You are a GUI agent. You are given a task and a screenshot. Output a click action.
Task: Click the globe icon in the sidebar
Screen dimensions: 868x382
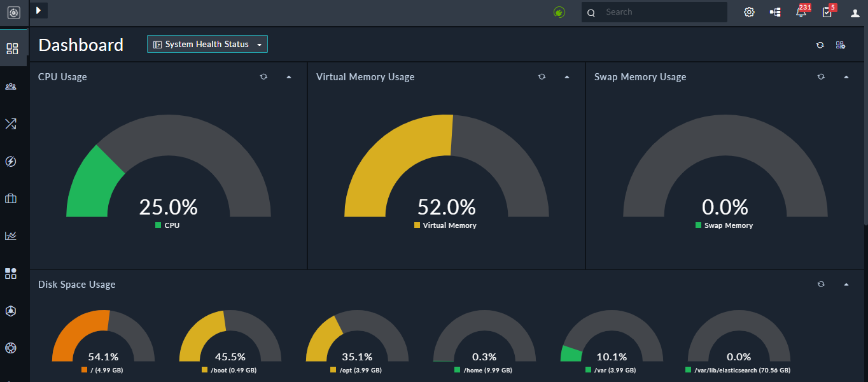(x=11, y=348)
